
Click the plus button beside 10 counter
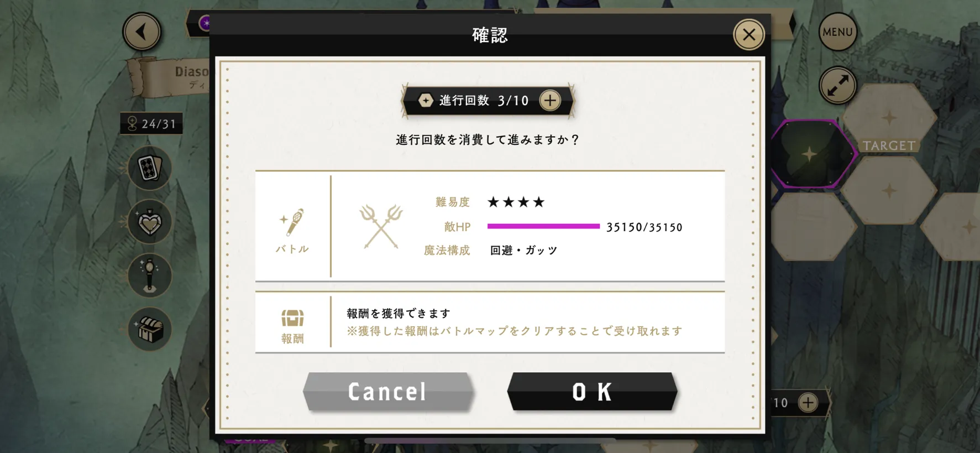808,403
